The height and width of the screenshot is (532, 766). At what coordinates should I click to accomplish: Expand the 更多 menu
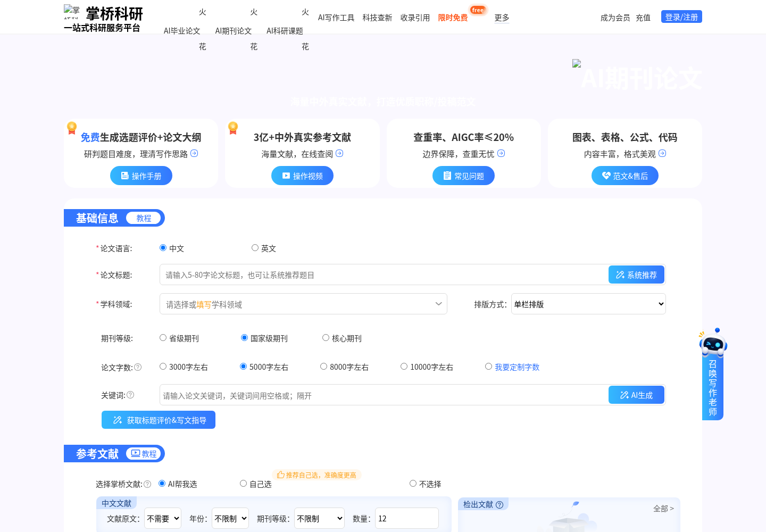tap(502, 18)
